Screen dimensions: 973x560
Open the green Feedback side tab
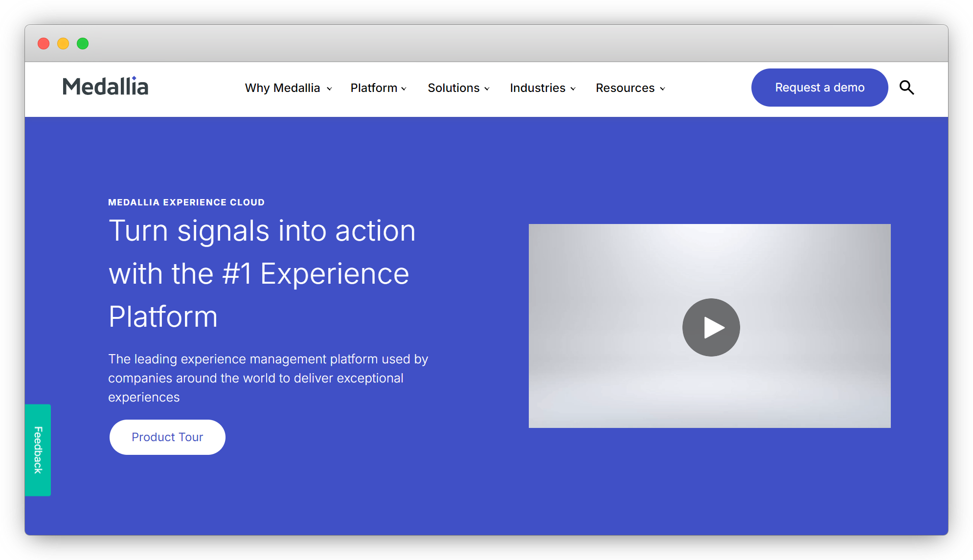pos(38,450)
